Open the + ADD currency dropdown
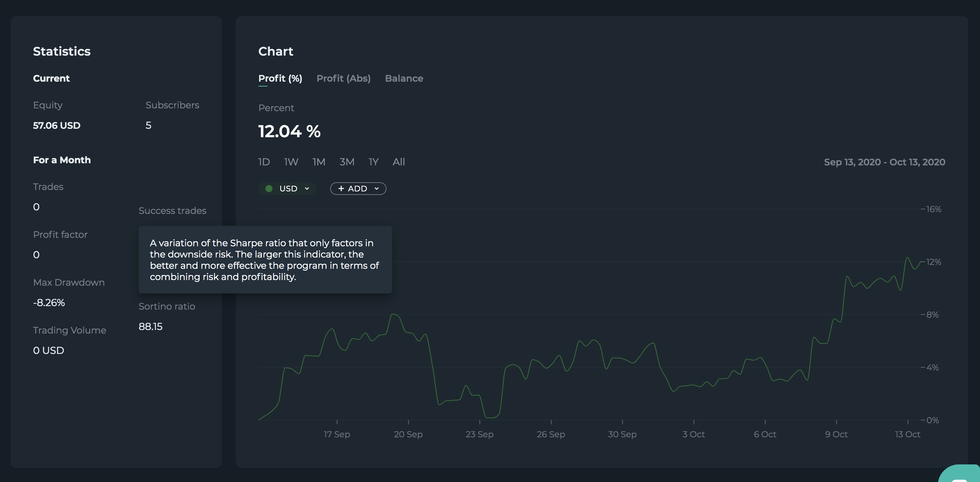The image size is (980, 482). click(x=358, y=189)
